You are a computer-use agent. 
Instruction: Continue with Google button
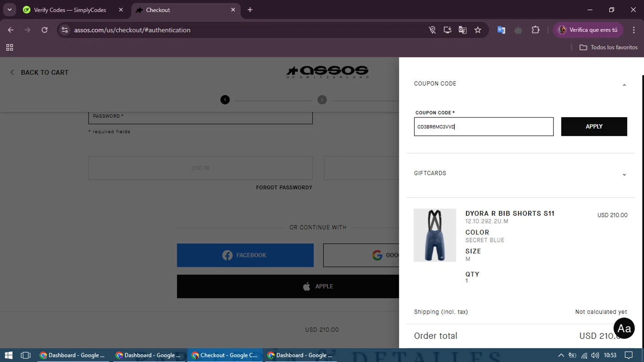click(361, 256)
